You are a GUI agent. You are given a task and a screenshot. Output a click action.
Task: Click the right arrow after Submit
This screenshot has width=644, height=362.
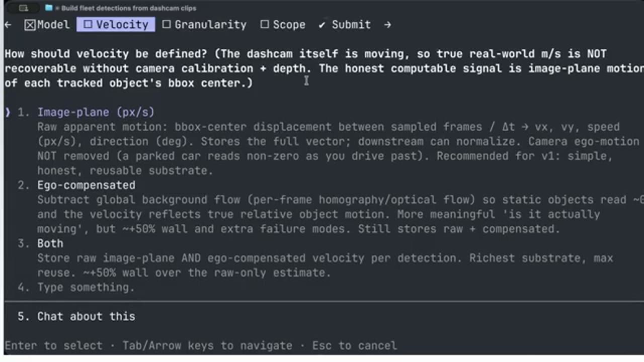pos(387,25)
